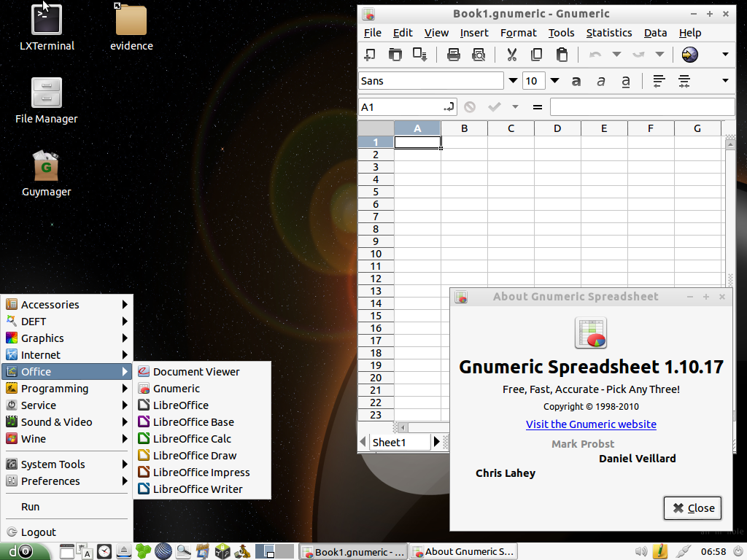
Task: Select Document Viewer in Office submenu
Action: tap(202, 371)
